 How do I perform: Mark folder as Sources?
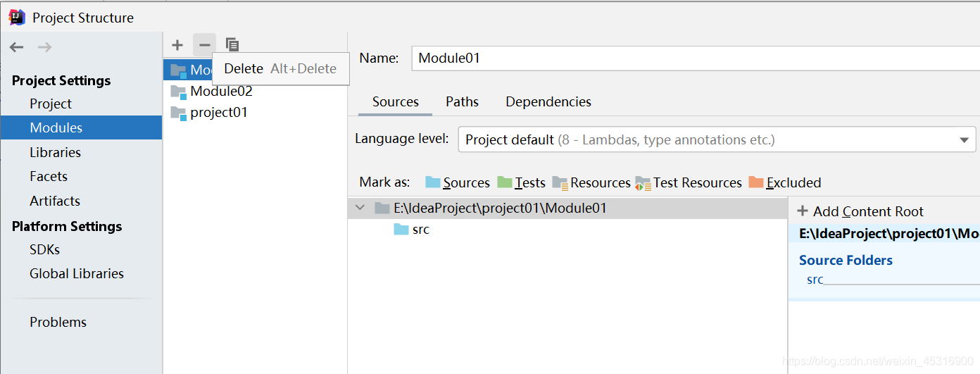(458, 182)
